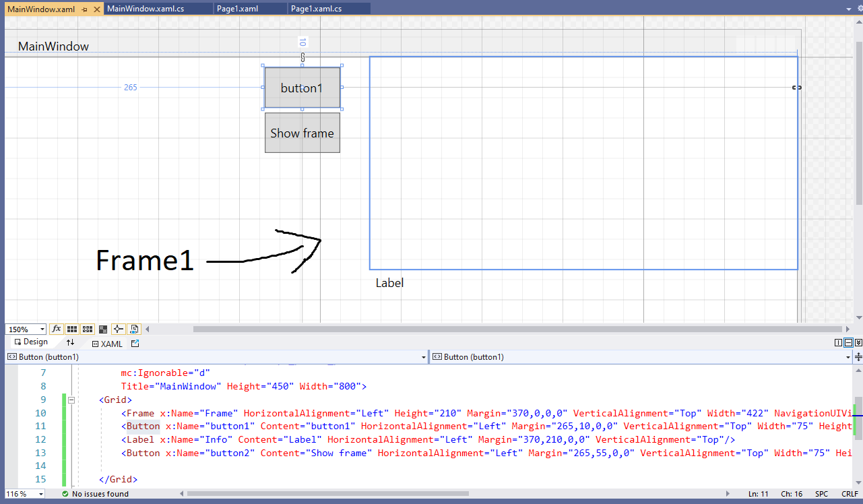Open left Button (button1) element dropdown
This screenshot has height=504, width=863.
point(423,357)
